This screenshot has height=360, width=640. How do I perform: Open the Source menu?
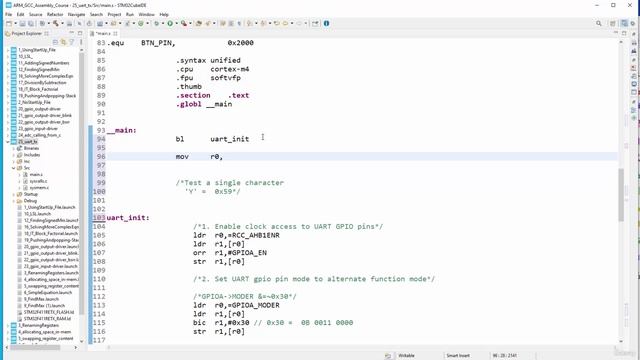pyautogui.click(x=36, y=14)
